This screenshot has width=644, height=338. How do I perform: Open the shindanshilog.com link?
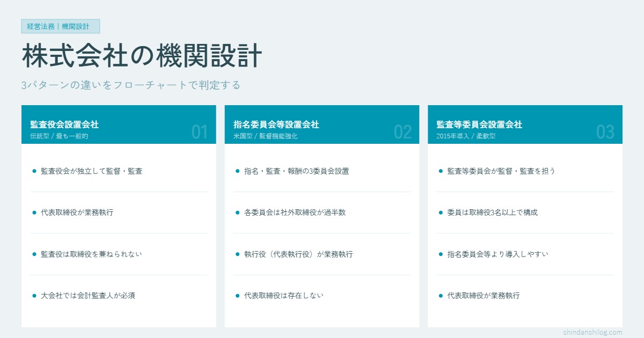tap(592, 332)
